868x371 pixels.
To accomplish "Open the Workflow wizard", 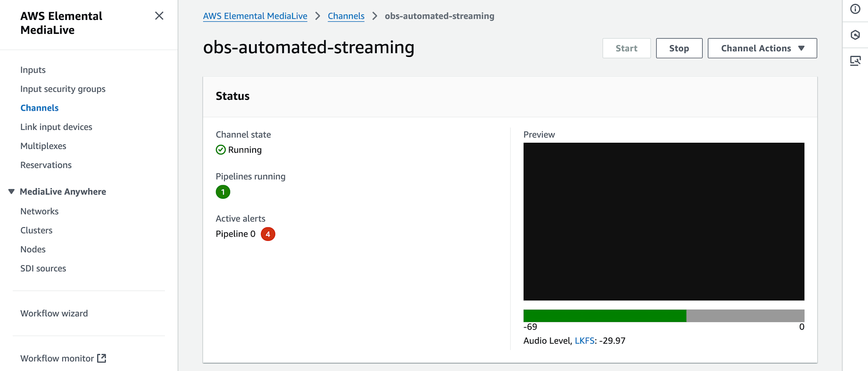I will [54, 313].
